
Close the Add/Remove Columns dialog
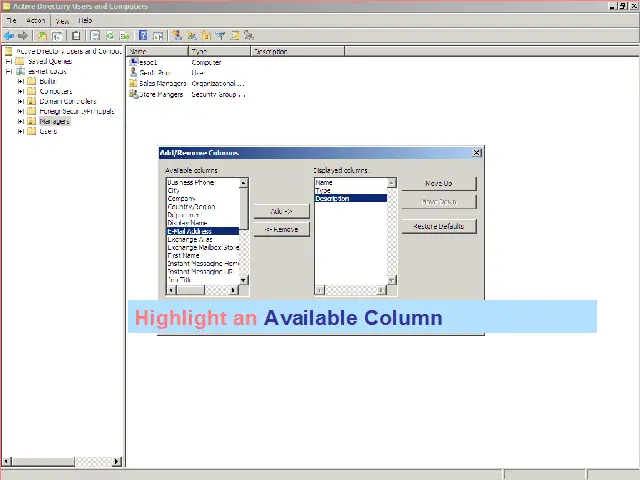pos(477,153)
